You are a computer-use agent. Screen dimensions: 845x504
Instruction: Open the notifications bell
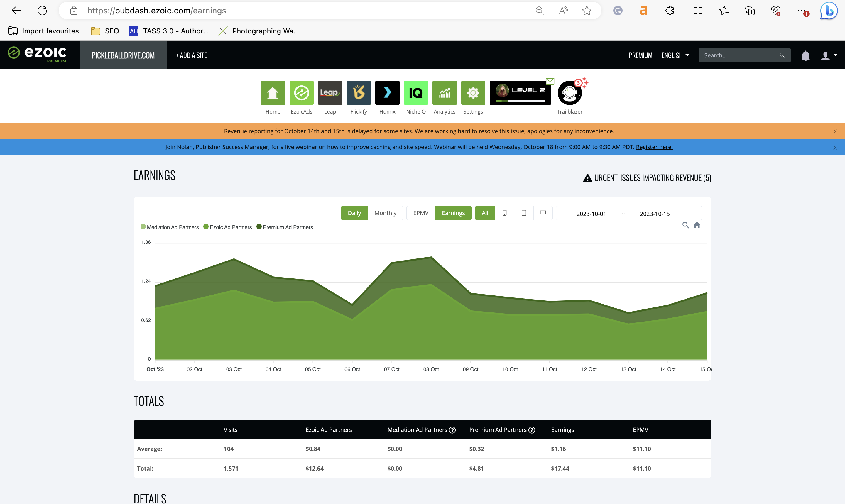tap(806, 55)
